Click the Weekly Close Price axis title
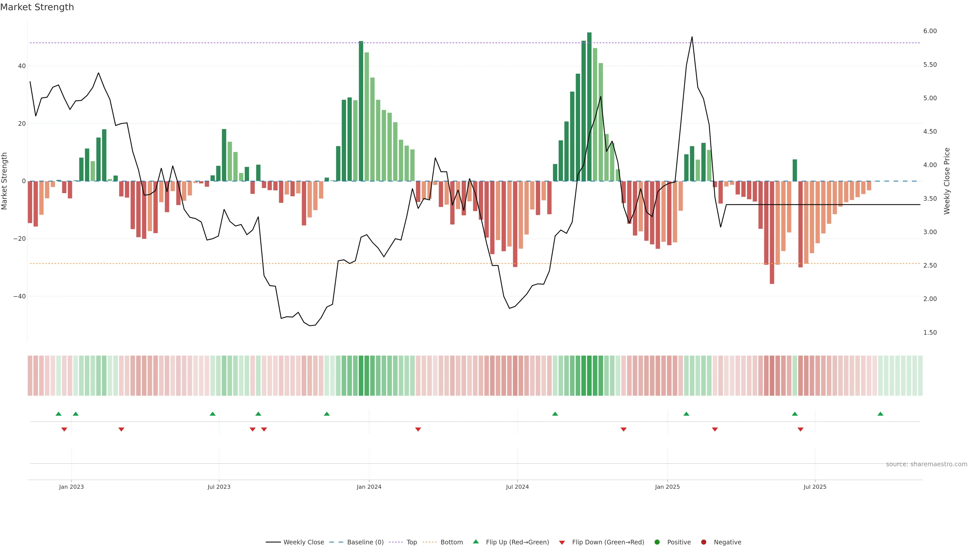Screen dimensions: 980x551 point(947,181)
